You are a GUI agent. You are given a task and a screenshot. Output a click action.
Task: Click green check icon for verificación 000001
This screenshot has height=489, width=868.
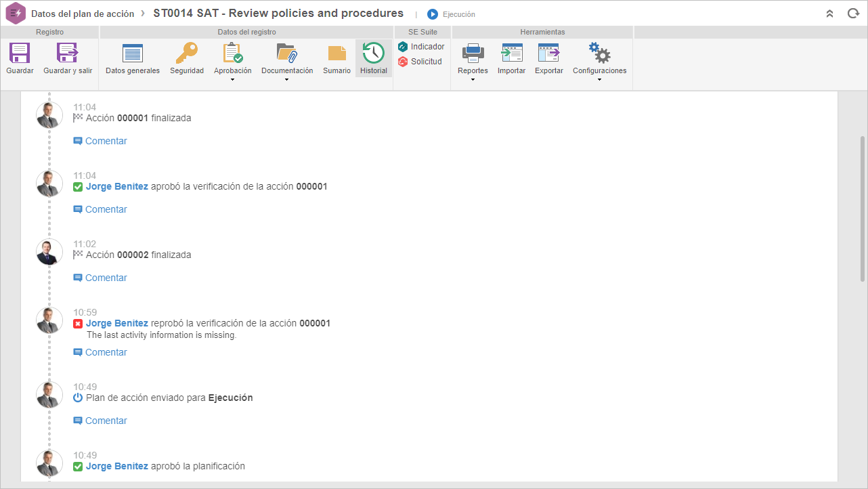(78, 187)
